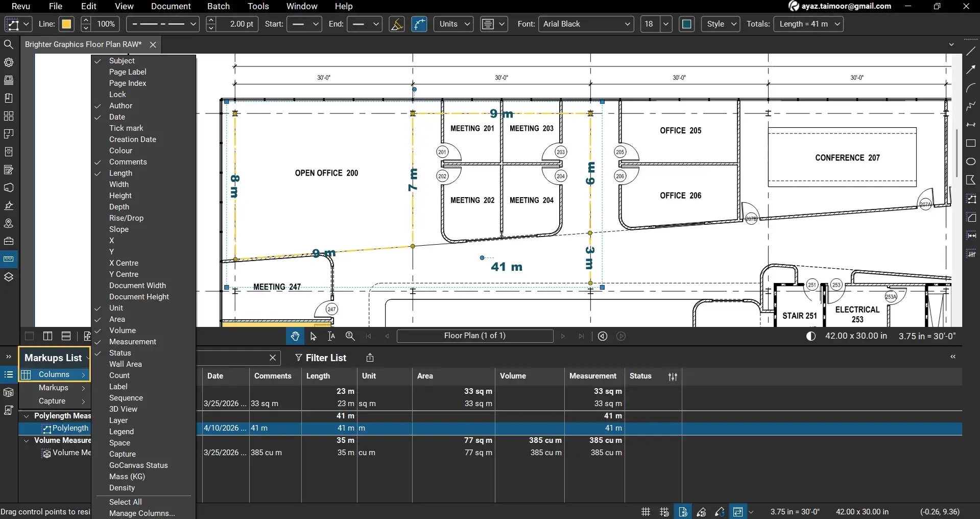The height and width of the screenshot is (519, 980).
Task: Open the Batch menu
Action: point(218,6)
